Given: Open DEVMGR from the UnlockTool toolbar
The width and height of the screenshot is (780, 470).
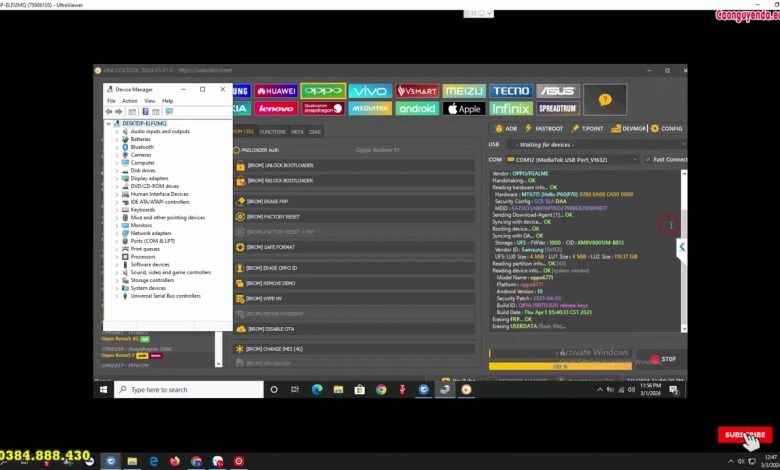Looking at the screenshot, I should pos(628,128).
